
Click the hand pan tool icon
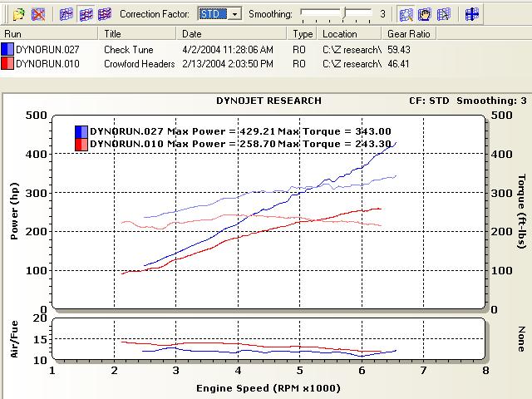point(425,14)
